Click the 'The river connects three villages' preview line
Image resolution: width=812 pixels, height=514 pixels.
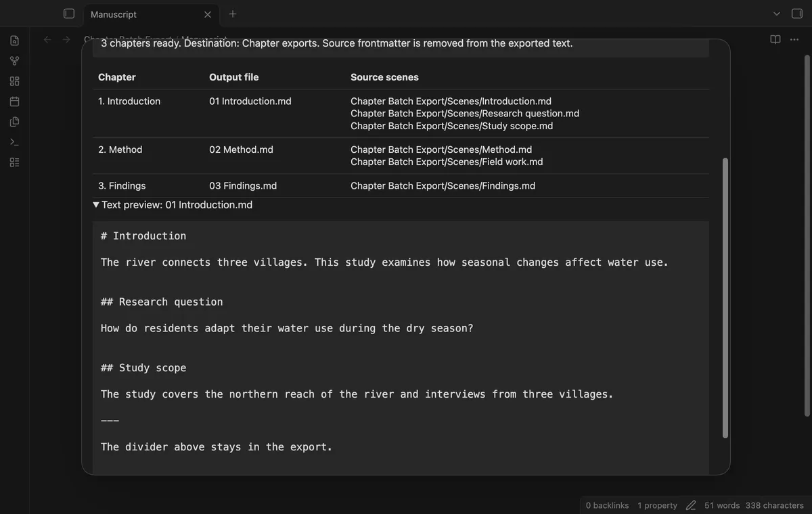(x=384, y=262)
